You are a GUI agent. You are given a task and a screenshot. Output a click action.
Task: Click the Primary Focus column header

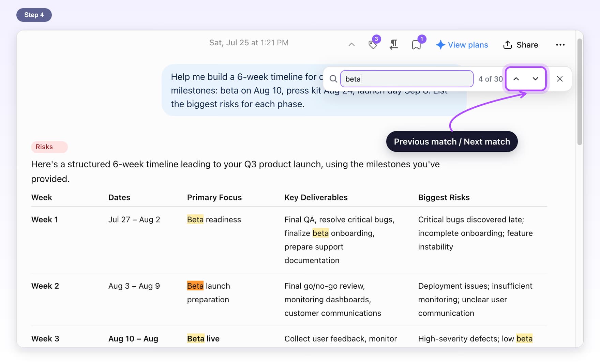coord(214,197)
